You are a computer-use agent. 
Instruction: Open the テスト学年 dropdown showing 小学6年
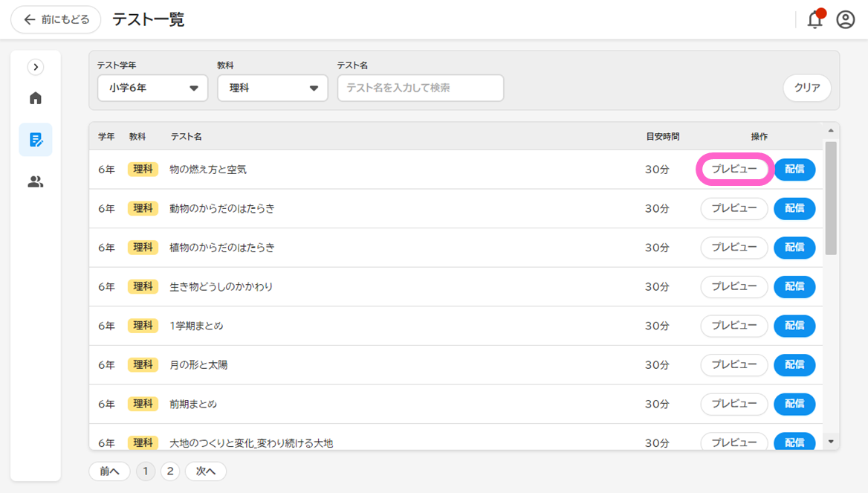[152, 88]
